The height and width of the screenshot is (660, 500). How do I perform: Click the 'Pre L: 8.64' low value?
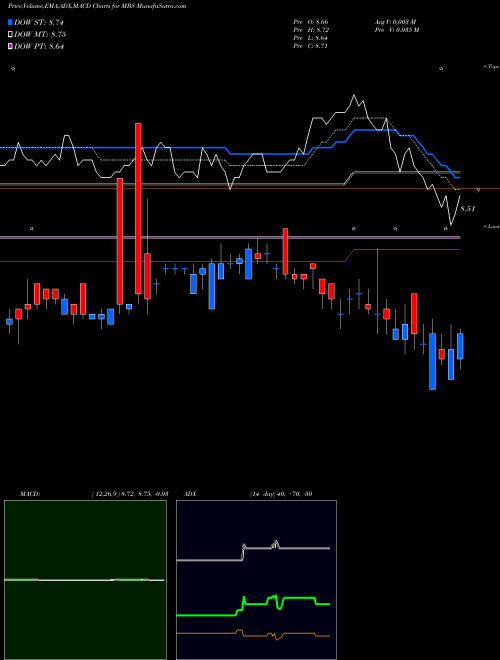click(311, 37)
